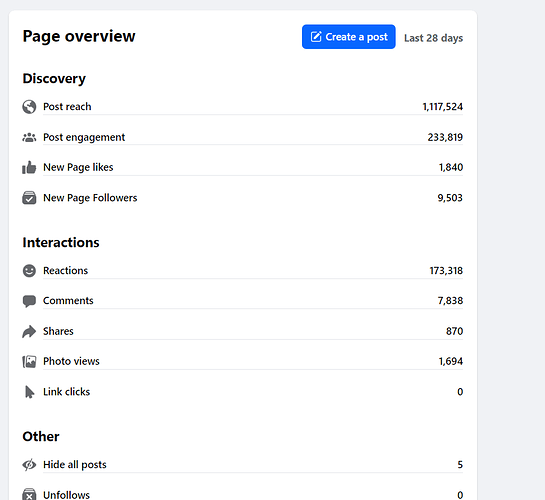Select the Photo views label

point(71,361)
